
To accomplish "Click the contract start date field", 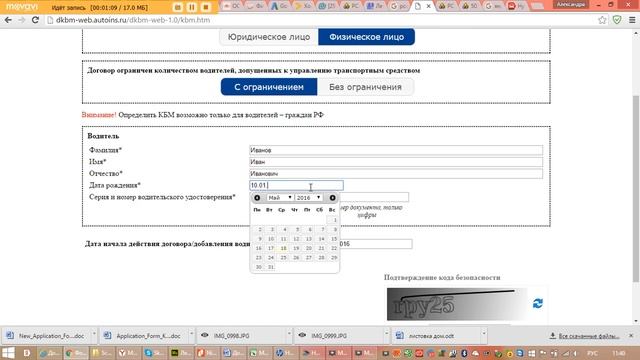I will [x=376, y=244].
